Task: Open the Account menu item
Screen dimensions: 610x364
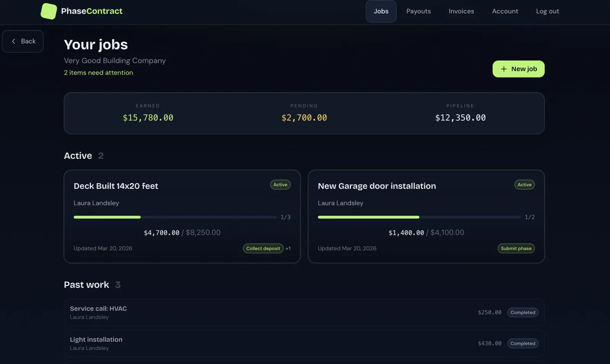Action: 505,11
